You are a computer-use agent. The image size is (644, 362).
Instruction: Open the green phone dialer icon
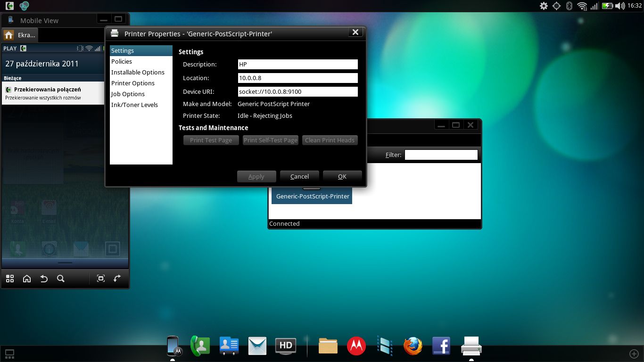point(200,346)
